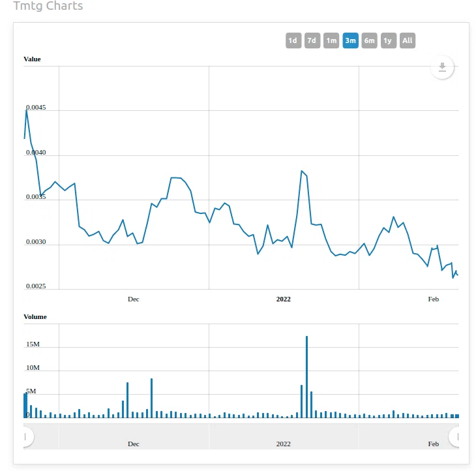Select the 1d time range button

293,40
